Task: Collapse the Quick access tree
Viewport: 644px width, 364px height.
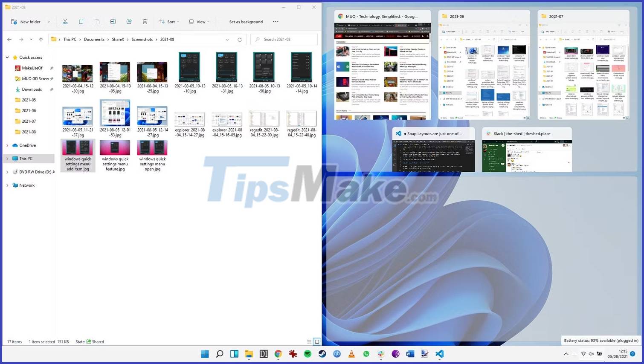Action: pyautogui.click(x=7, y=57)
